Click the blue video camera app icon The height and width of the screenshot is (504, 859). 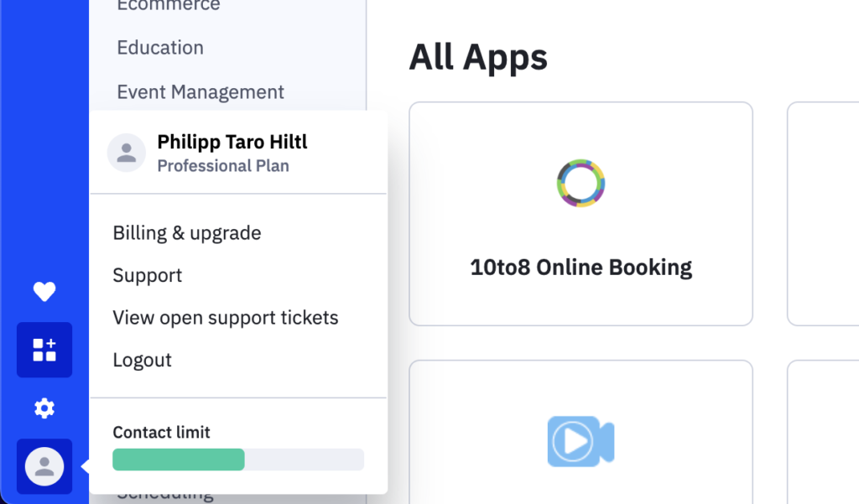[580, 442]
